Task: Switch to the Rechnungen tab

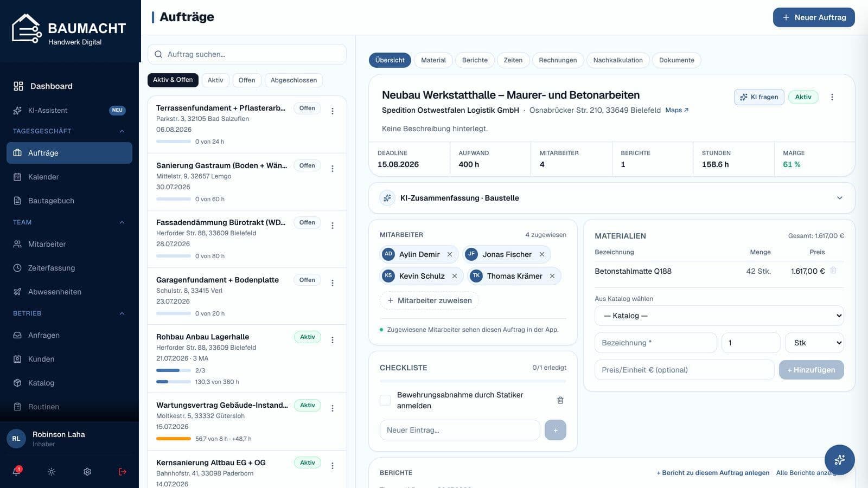Action: tap(558, 60)
